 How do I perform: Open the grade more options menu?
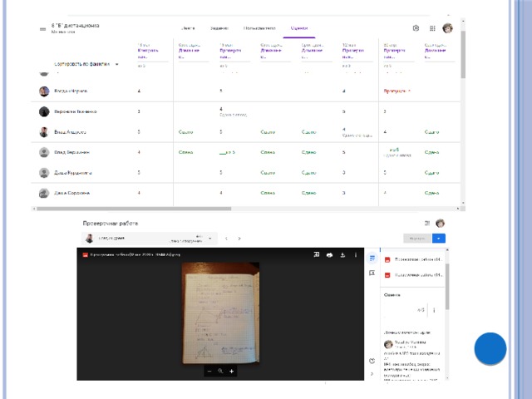434,310
